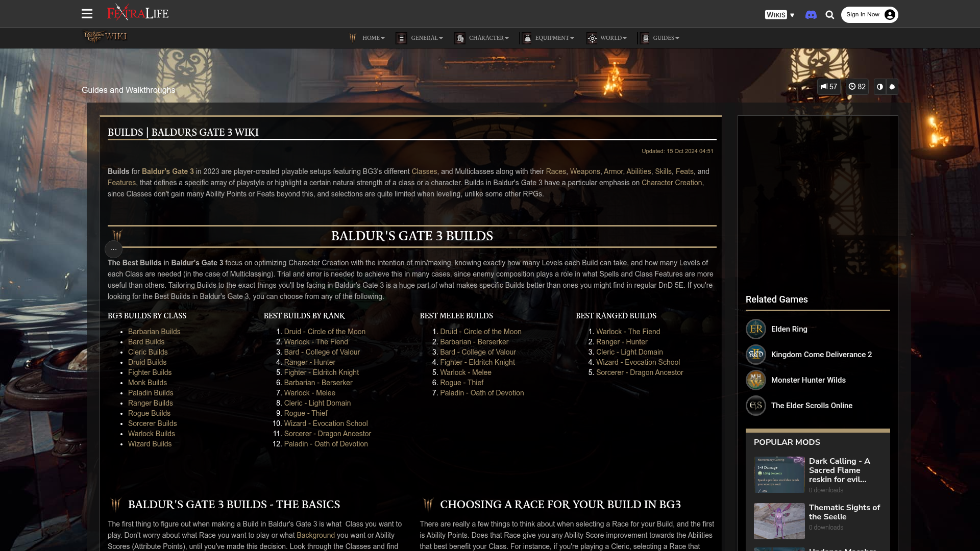This screenshot has width=980, height=551.
Task: Open Monk Builds link
Action: pyautogui.click(x=148, y=383)
